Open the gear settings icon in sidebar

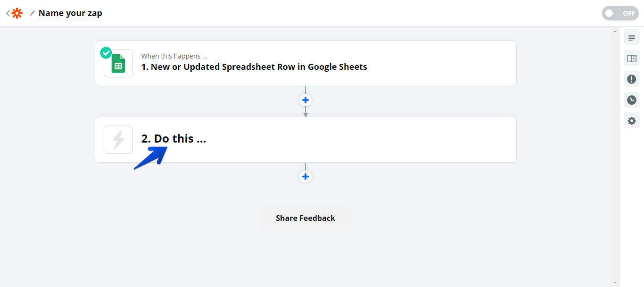click(x=632, y=120)
